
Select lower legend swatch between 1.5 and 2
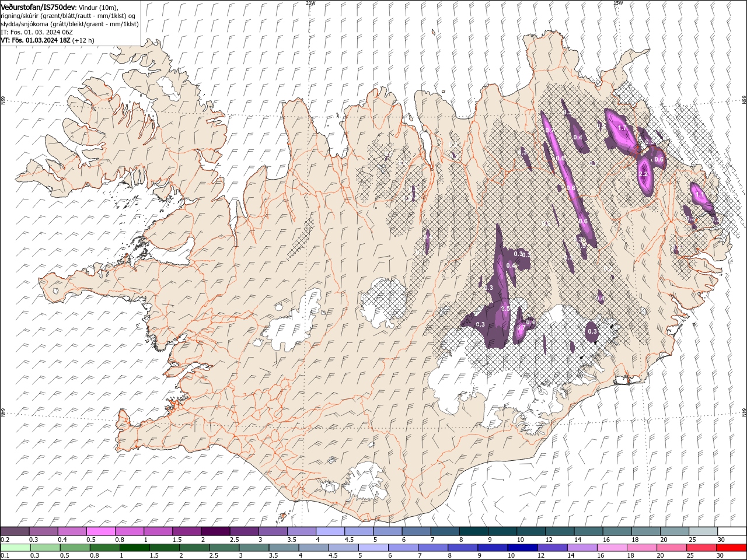pyautogui.click(x=164, y=548)
